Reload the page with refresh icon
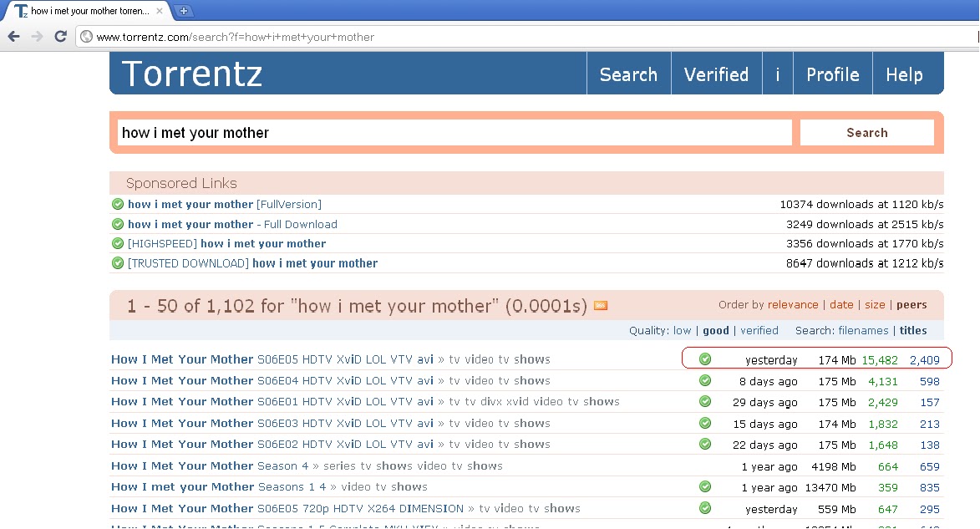This screenshot has height=529, width=980. coord(60,36)
